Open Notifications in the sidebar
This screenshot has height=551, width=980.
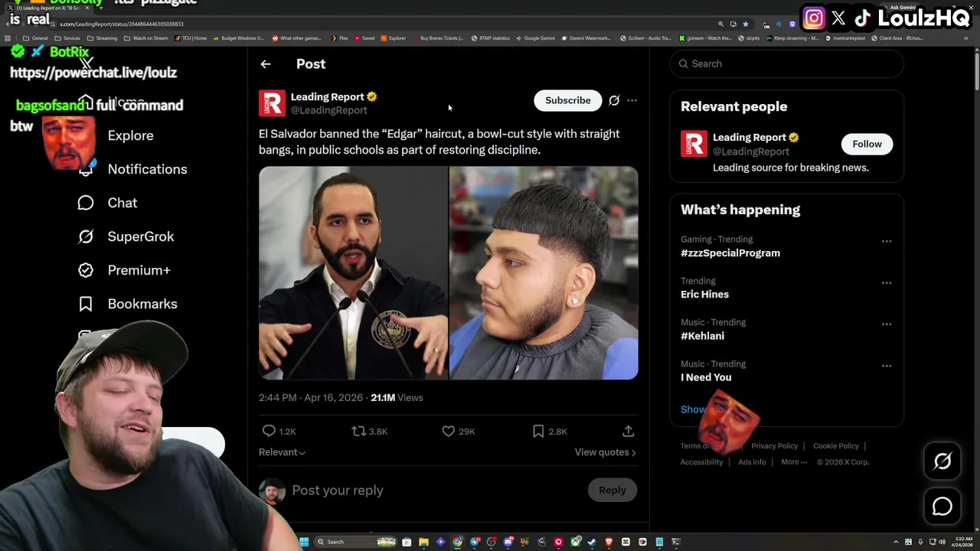coord(147,169)
